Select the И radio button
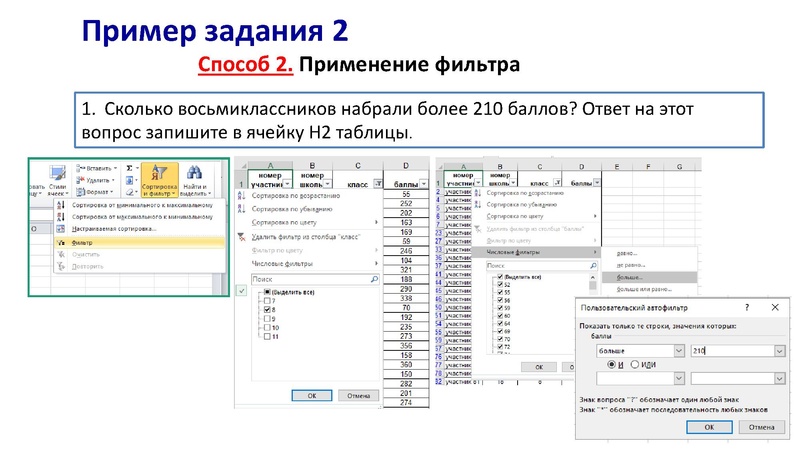800x450 pixels. click(x=611, y=365)
